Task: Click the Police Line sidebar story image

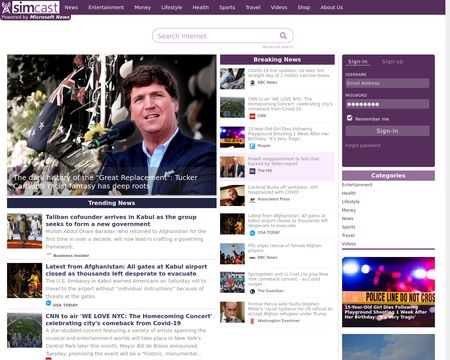Action: coord(388,292)
